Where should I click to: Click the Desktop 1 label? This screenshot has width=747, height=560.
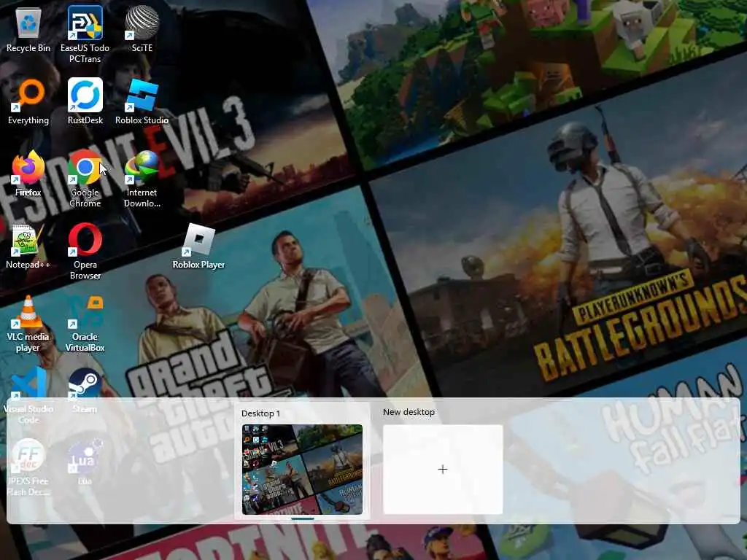[x=260, y=413]
